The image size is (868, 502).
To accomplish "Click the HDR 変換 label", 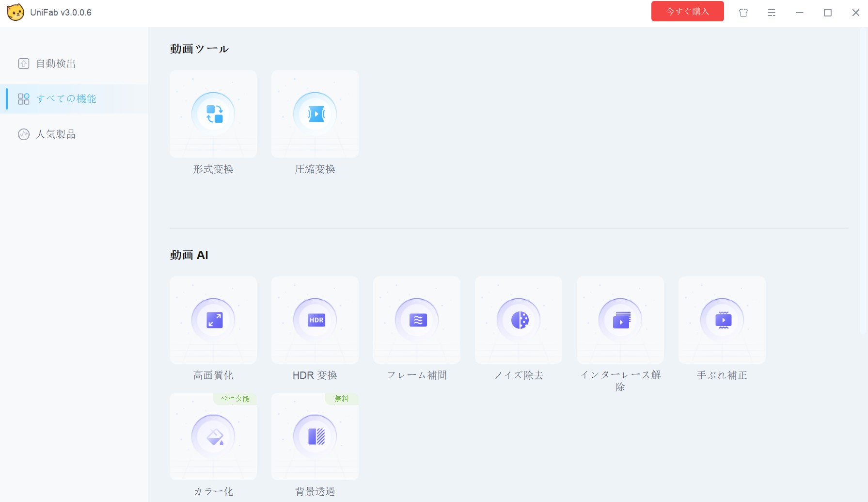I will coord(315,375).
